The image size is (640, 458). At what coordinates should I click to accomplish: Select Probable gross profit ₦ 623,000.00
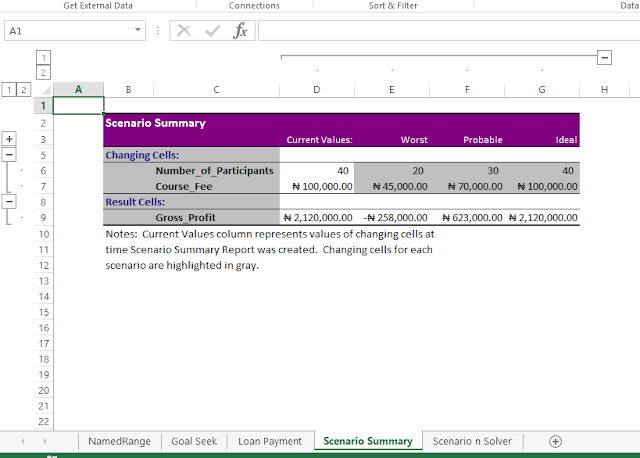tap(467, 218)
